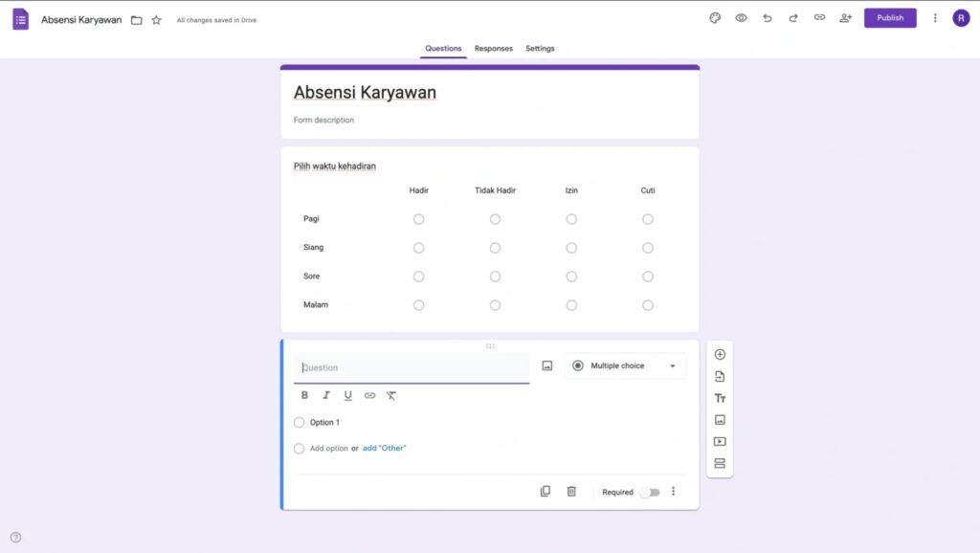Add collaborators to the form
This screenshot has width=980, height=553.
tap(845, 17)
